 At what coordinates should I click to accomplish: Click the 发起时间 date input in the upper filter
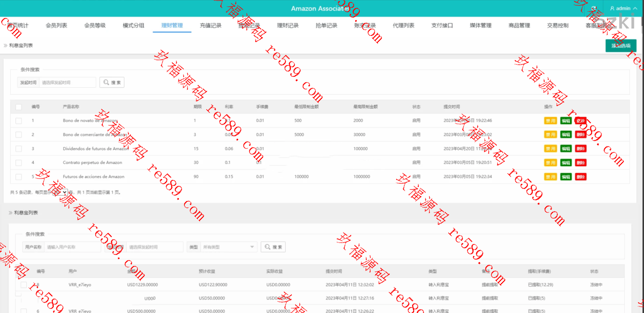click(x=67, y=83)
